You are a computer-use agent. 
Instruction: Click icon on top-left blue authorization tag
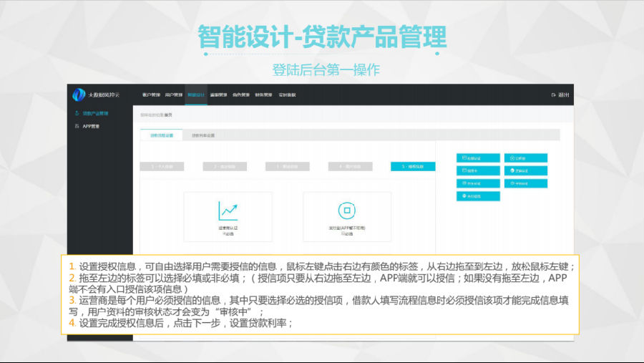coord(465,158)
